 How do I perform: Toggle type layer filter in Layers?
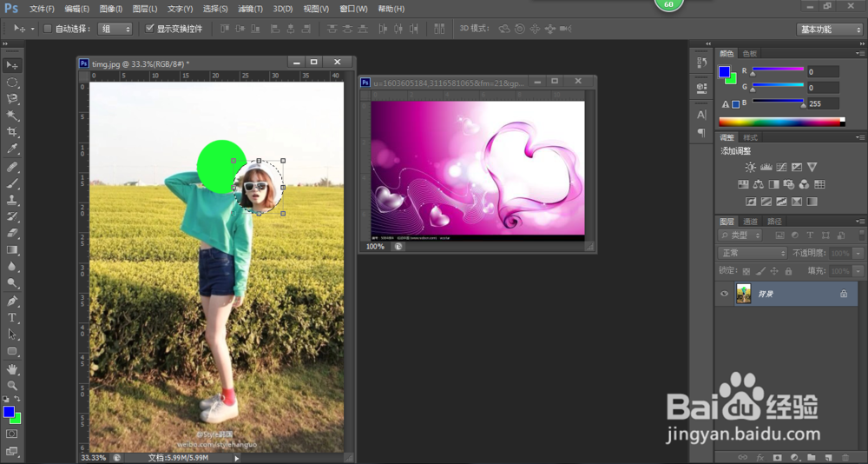point(810,235)
